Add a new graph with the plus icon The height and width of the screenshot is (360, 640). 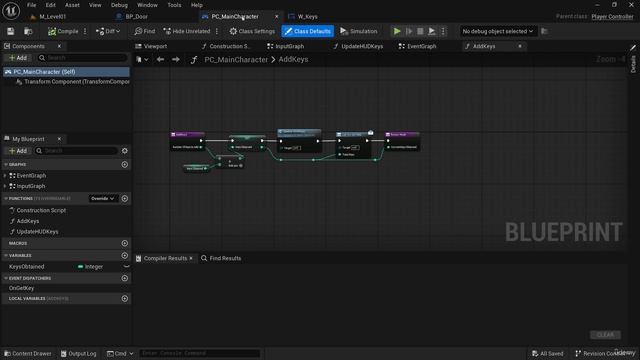coord(124,164)
